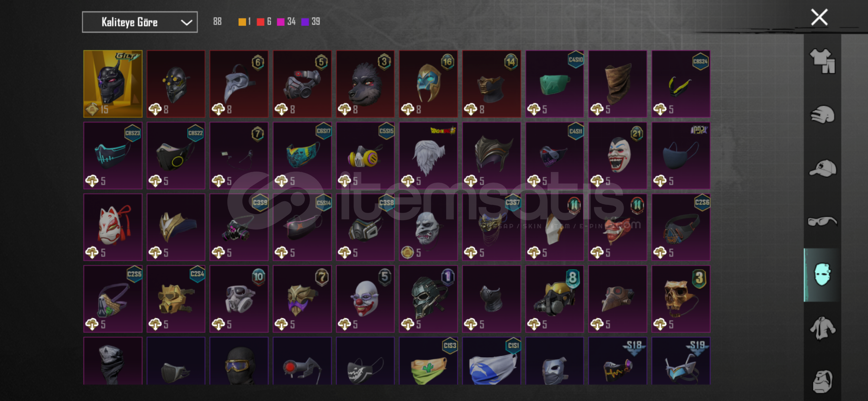Screen dimensions: 868x401
Task: Select the white kitsune fox mask
Action: 113,227
